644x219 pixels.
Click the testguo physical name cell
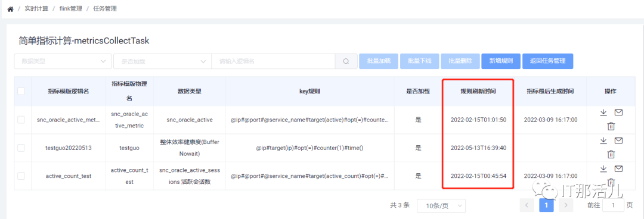(x=129, y=148)
